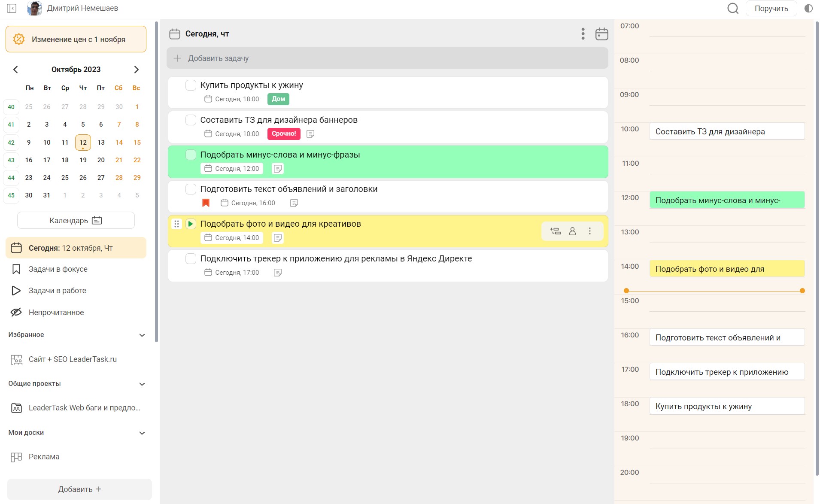
Task: Click the add-subtask icon on the yellow task
Action: pyautogui.click(x=555, y=231)
